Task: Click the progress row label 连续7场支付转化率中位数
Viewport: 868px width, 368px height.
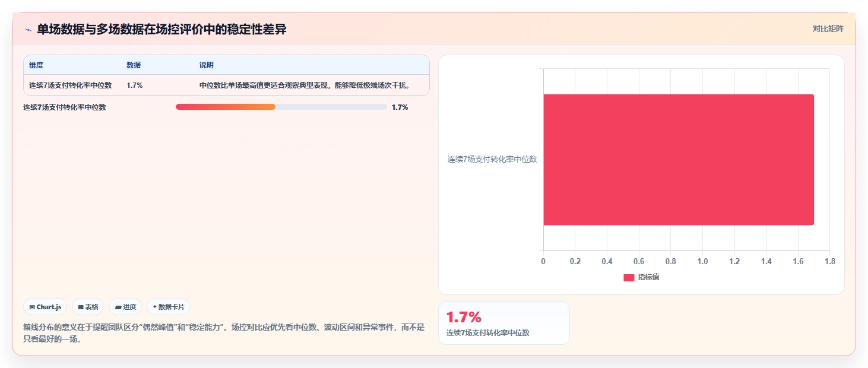Action: click(x=65, y=107)
